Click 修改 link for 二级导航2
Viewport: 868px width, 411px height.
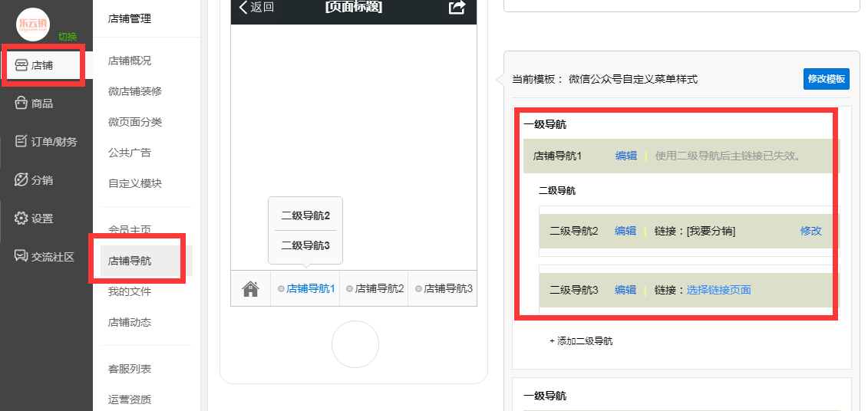pos(810,231)
